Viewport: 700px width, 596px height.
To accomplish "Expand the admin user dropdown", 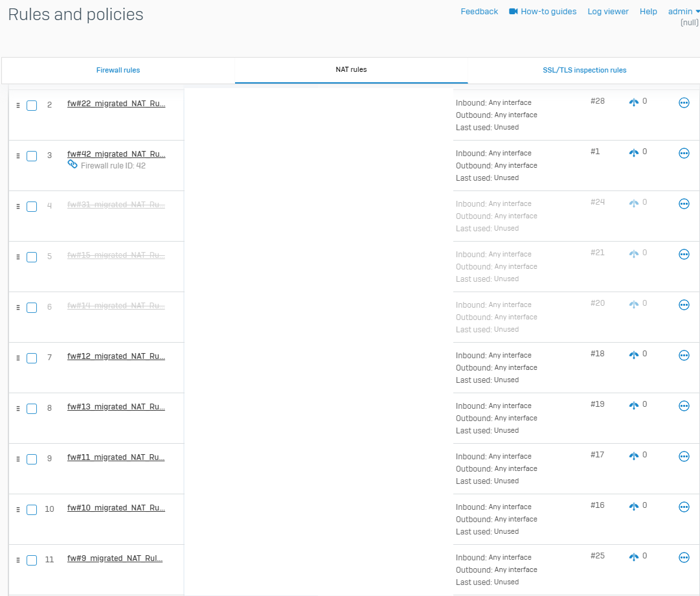I will pyautogui.click(x=684, y=12).
